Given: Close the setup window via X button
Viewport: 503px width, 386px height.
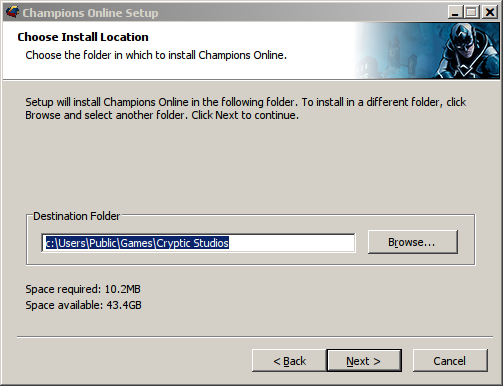Looking at the screenshot, I should point(489,12).
